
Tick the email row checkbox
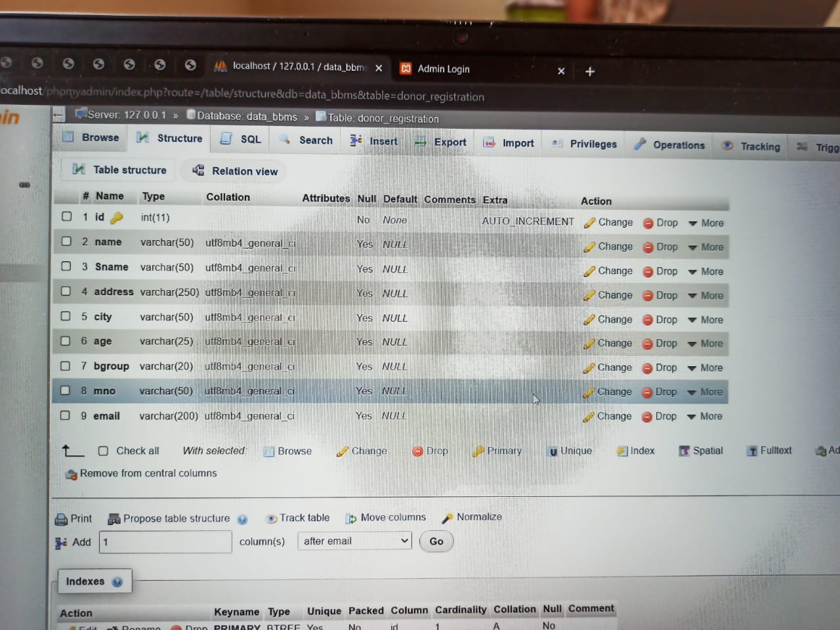coord(65,415)
